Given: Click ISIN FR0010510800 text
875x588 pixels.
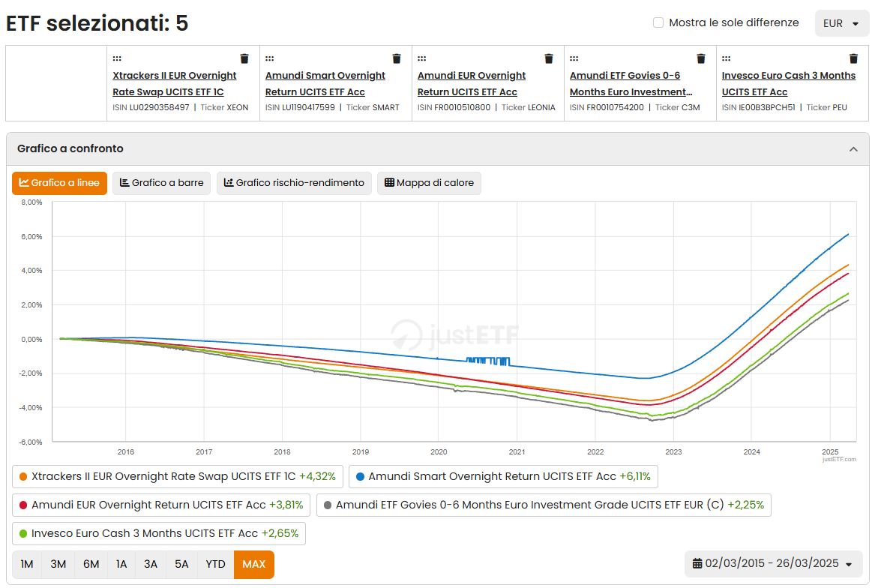Looking at the screenshot, I should [x=454, y=108].
